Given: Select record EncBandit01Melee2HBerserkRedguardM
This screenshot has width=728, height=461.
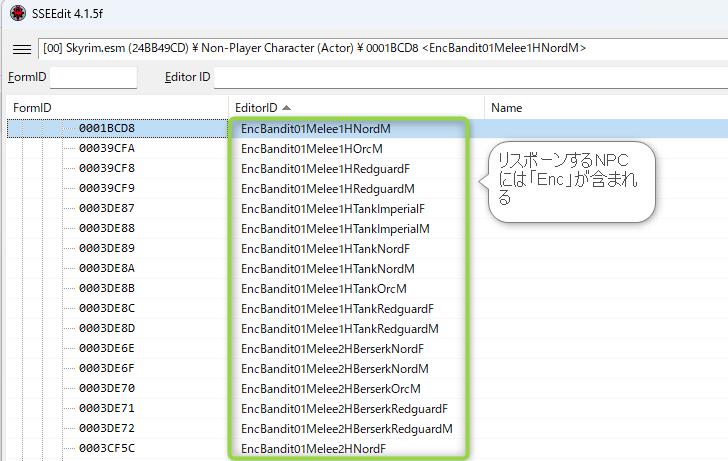Looking at the screenshot, I should (x=346, y=429).
